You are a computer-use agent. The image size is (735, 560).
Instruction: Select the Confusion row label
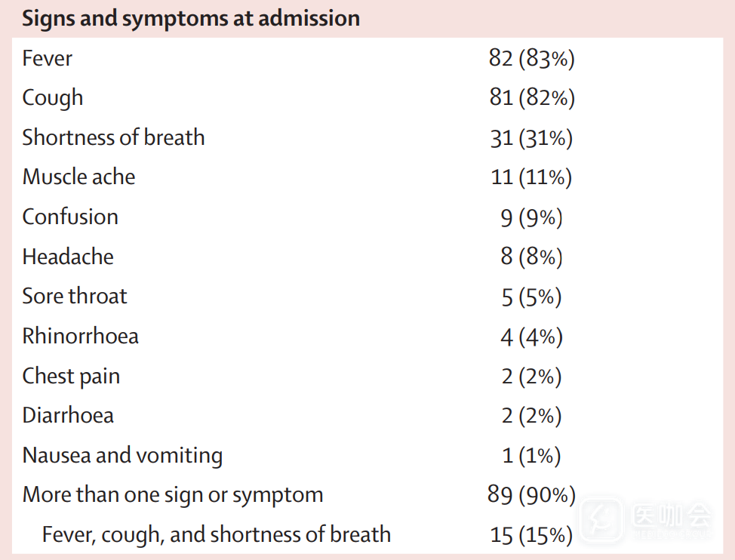[70, 217]
